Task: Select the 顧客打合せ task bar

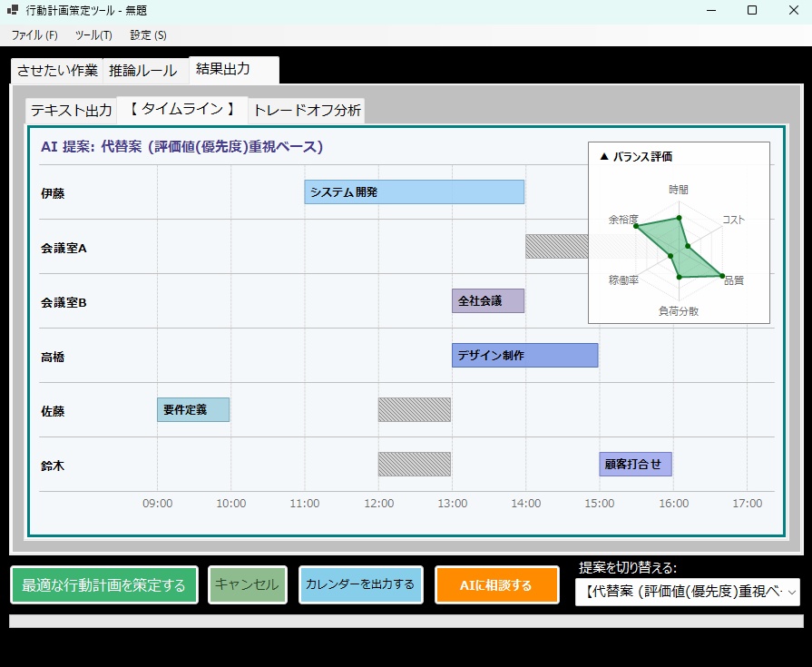Action: coord(635,464)
